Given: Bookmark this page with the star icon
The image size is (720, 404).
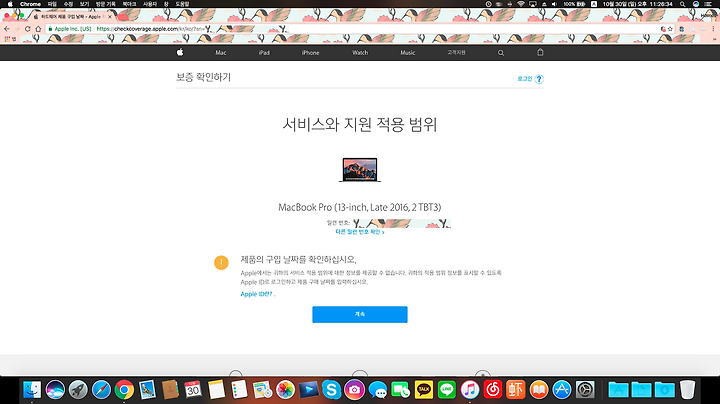Looking at the screenshot, I should click(x=670, y=28).
